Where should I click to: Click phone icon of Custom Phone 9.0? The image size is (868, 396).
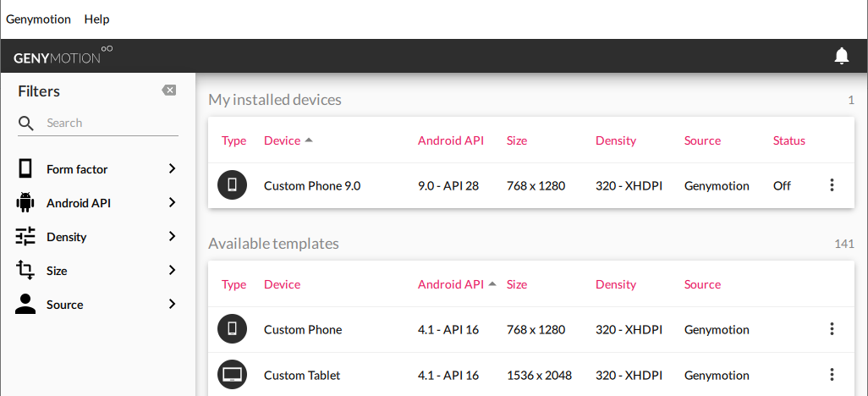pos(233,185)
